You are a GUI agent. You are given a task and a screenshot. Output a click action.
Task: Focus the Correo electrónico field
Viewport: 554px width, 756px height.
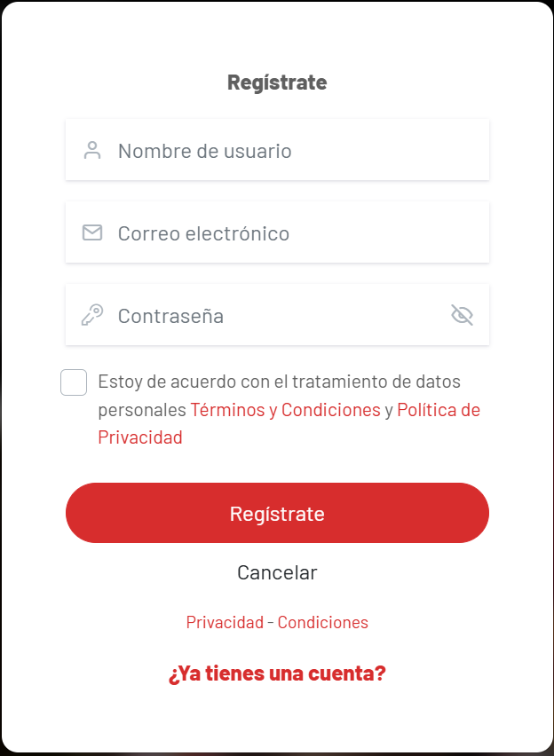(x=278, y=232)
